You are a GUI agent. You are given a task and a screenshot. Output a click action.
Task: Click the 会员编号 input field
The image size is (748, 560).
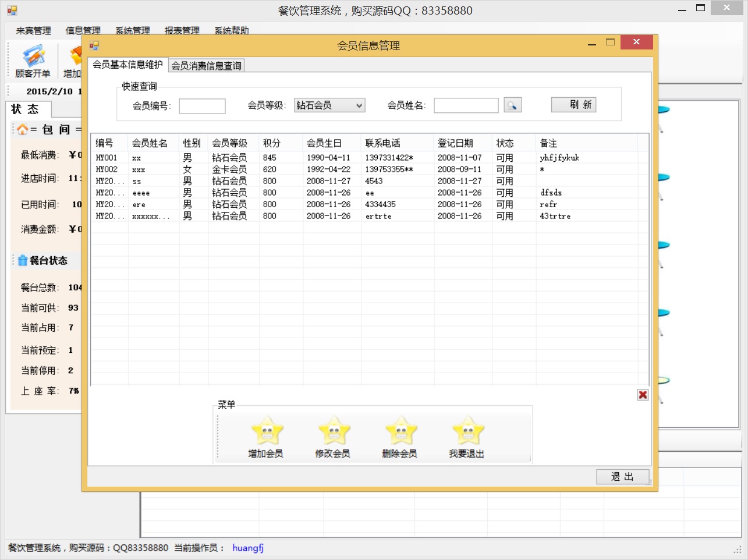point(202,106)
